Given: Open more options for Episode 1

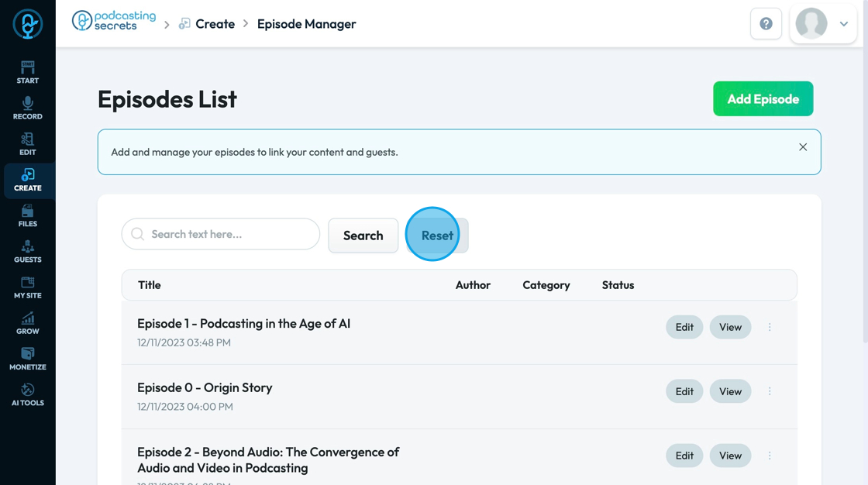Looking at the screenshot, I should point(770,327).
